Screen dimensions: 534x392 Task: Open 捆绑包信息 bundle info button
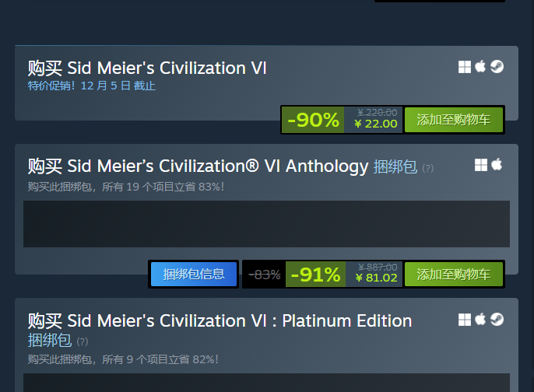click(x=194, y=274)
